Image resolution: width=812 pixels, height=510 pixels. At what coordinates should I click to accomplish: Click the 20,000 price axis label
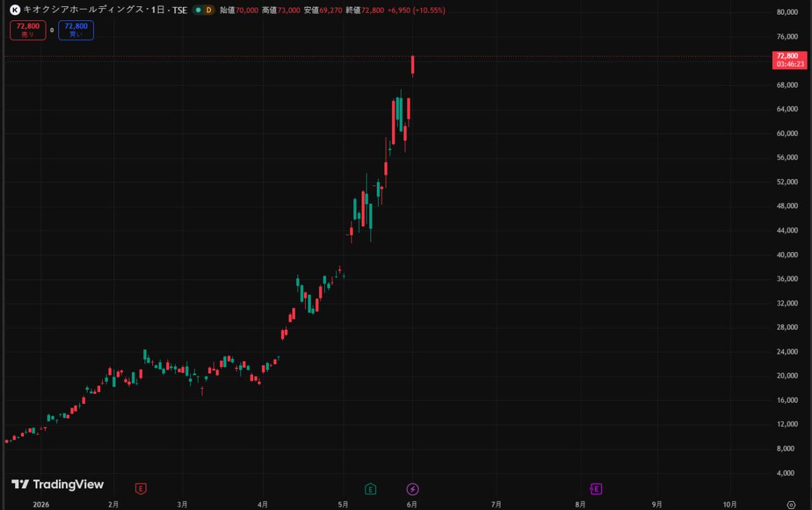(x=789, y=377)
